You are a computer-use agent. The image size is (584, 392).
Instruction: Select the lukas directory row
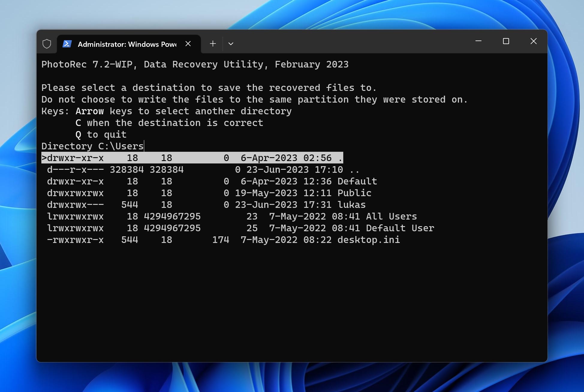pyautogui.click(x=206, y=205)
